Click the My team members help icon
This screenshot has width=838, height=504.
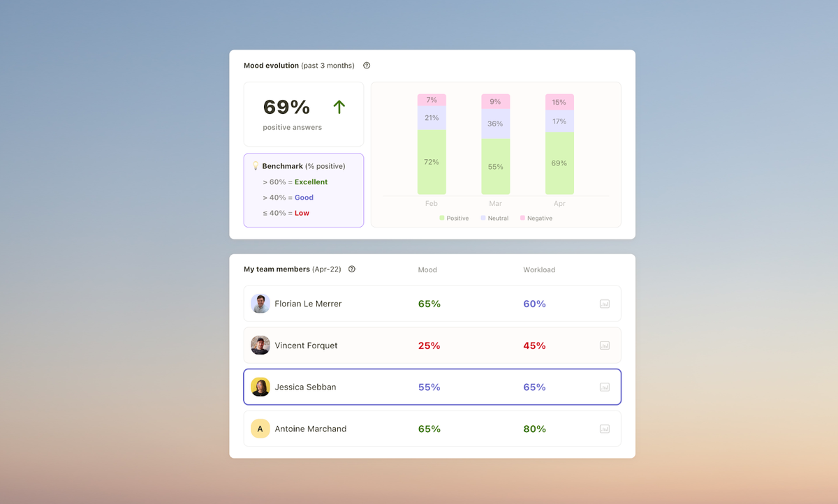[x=351, y=269]
